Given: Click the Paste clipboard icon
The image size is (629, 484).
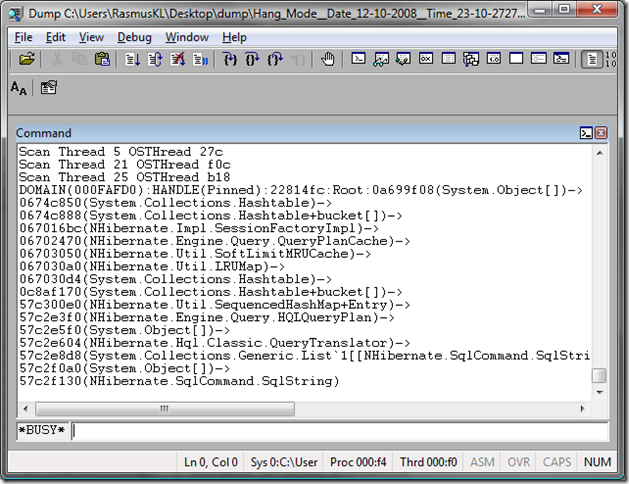Looking at the screenshot, I should (x=102, y=59).
